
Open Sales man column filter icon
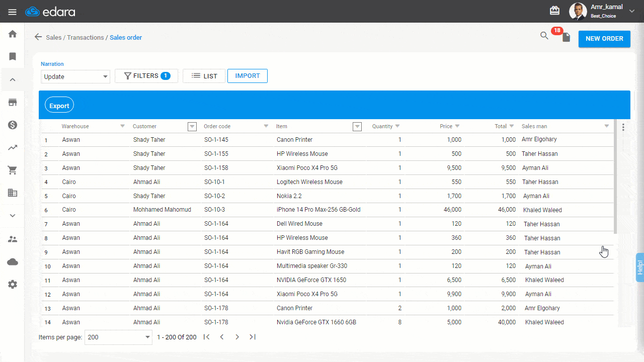click(607, 126)
